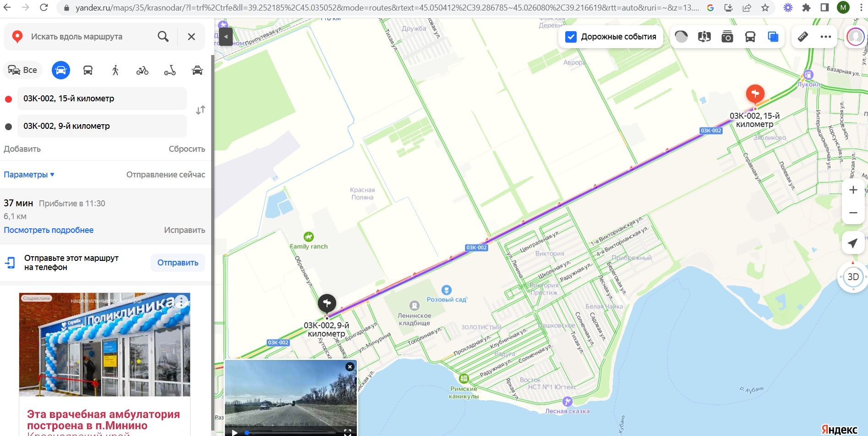
Task: Play the road video thumbnail
Action: 235,431
